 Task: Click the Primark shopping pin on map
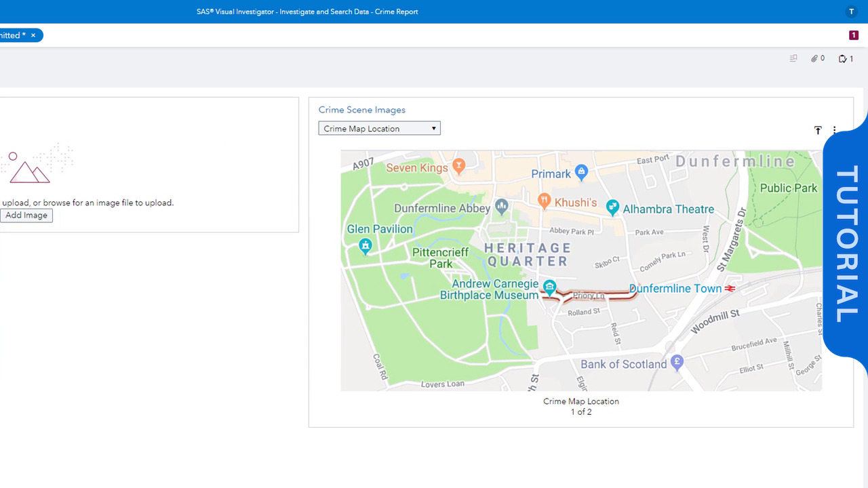tap(581, 172)
